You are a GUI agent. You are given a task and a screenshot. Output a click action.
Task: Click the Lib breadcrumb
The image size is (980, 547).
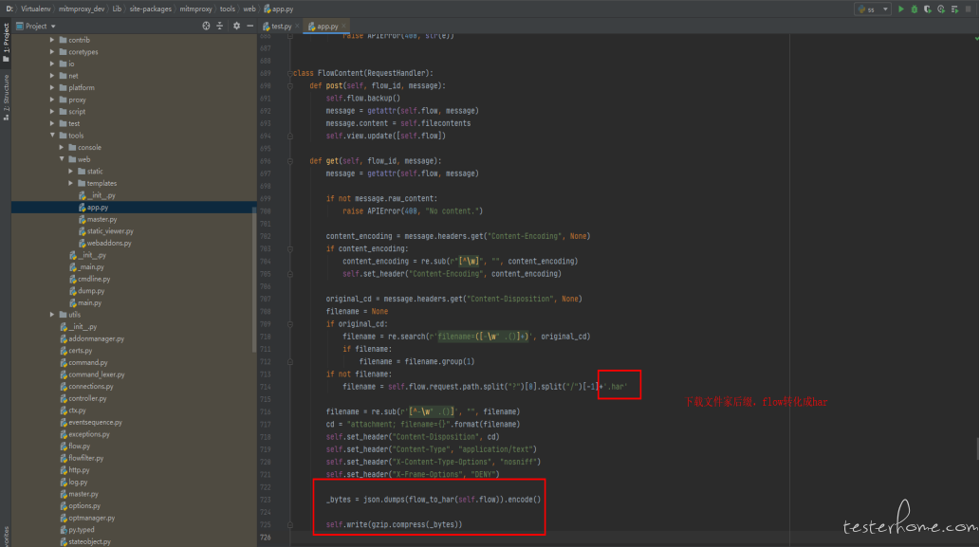[x=117, y=9]
